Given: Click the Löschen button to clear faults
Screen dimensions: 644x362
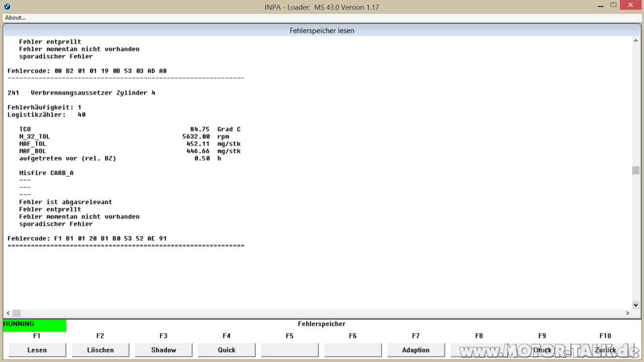Looking at the screenshot, I should pyautogui.click(x=101, y=350).
